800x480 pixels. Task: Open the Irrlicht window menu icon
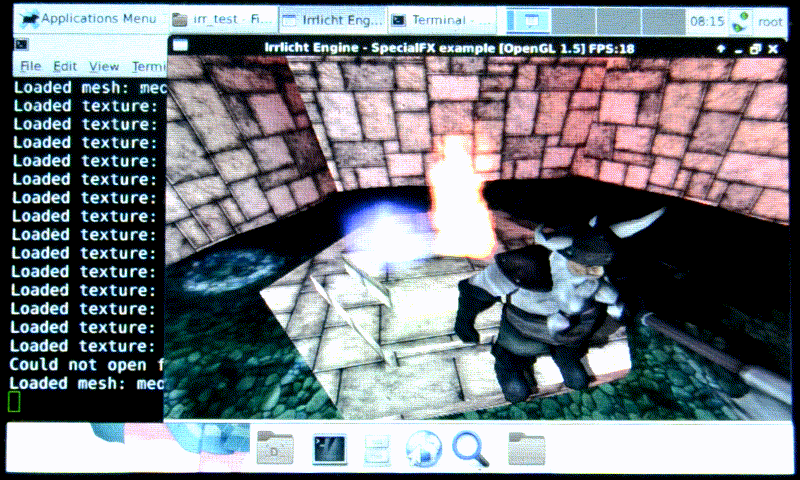180,46
